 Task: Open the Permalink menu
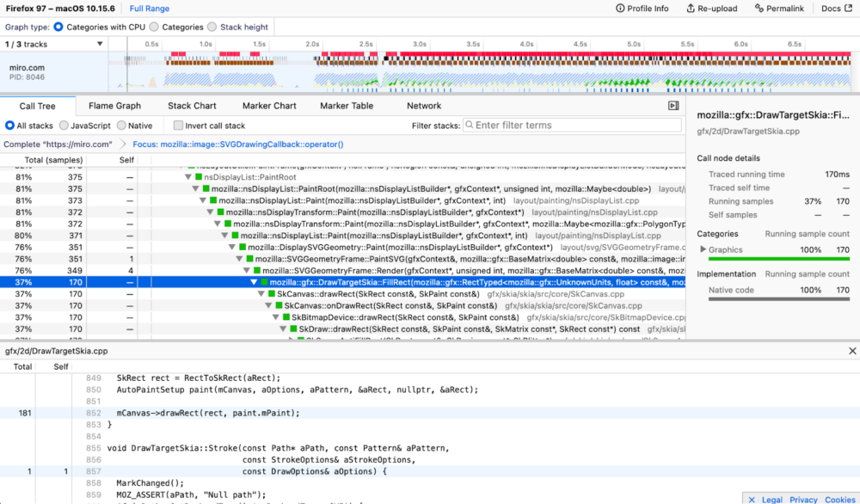779,9
